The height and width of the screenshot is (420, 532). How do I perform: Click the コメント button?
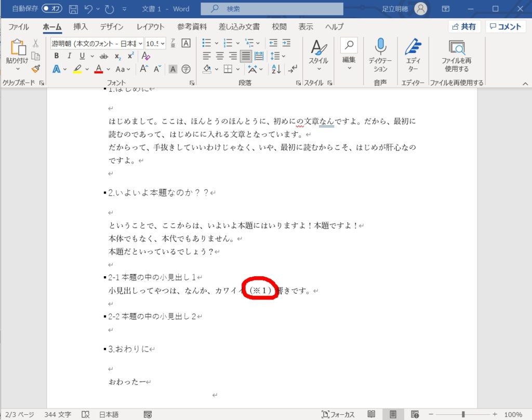coord(506,26)
